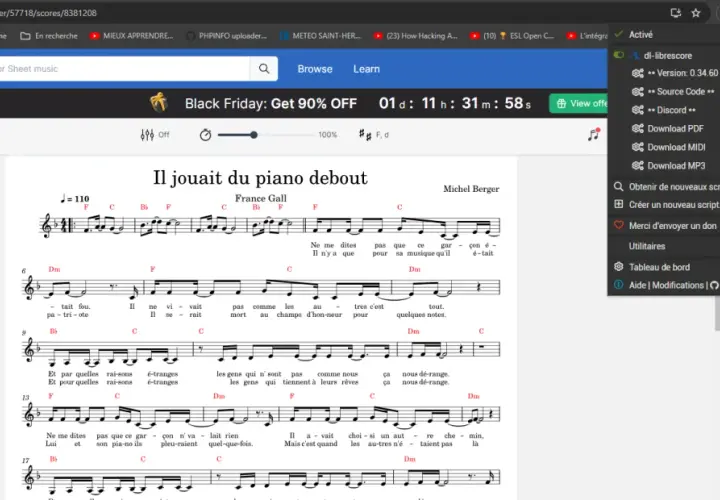Open the L'intégra bookmark

tap(587, 36)
